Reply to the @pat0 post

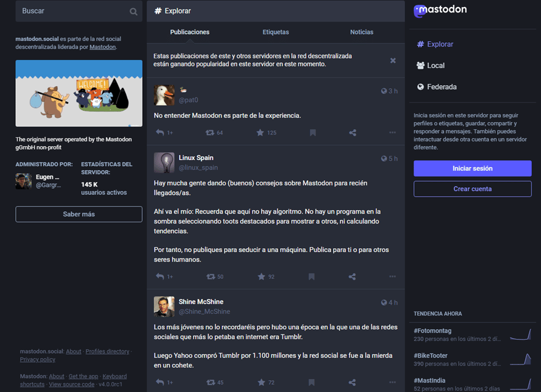160,133
